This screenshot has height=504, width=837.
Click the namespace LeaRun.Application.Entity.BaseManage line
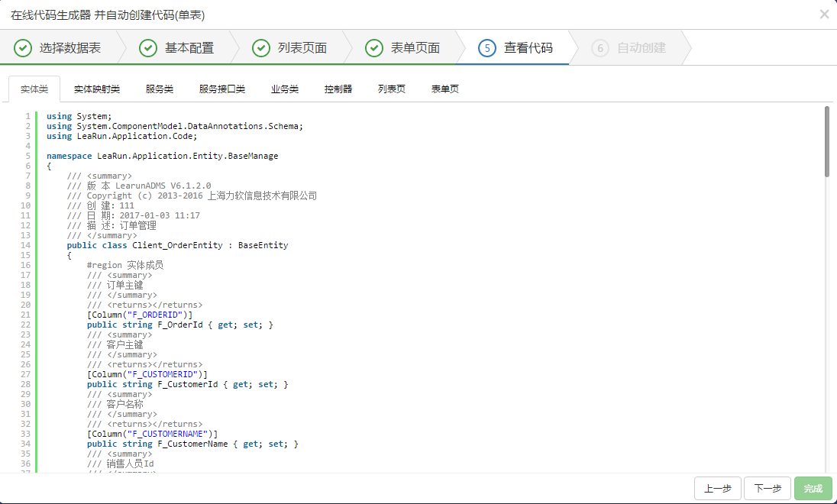(x=162, y=156)
